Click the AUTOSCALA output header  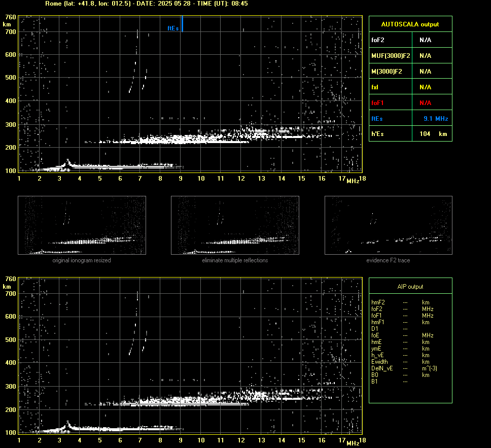[410, 24]
